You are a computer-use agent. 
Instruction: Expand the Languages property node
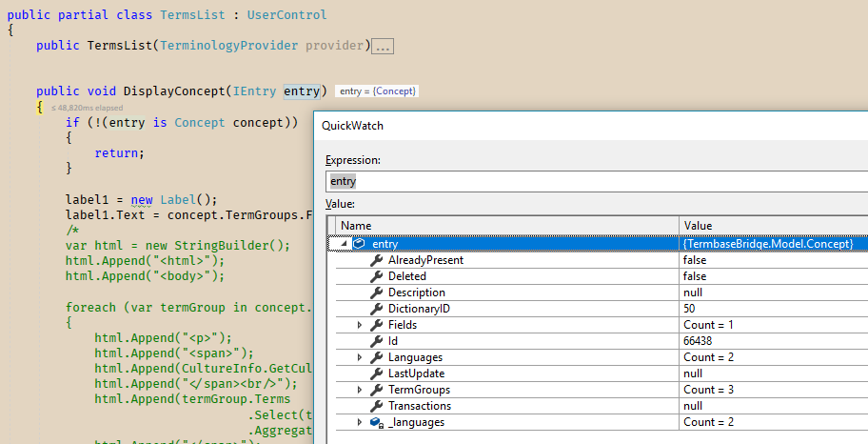pyautogui.click(x=360, y=357)
